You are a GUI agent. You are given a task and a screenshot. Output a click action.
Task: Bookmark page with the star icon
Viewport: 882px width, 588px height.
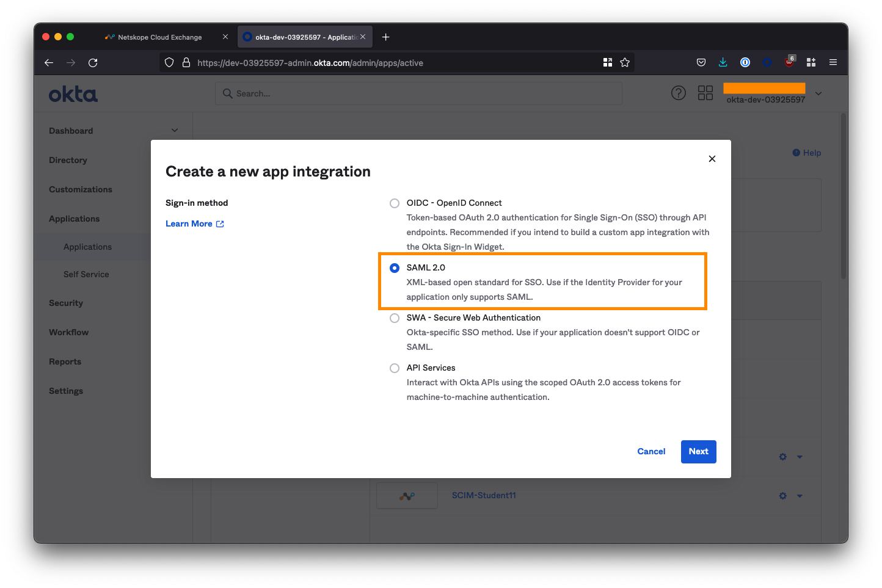625,62
